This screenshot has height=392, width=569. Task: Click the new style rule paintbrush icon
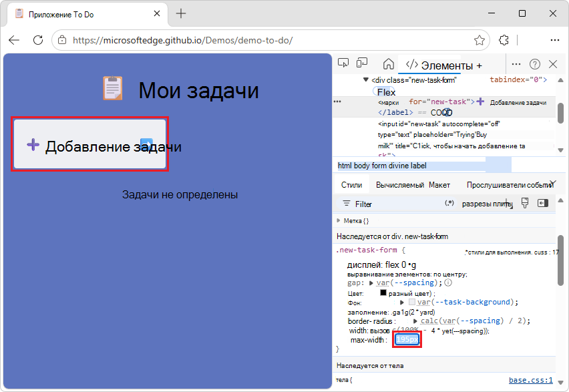tap(525, 203)
